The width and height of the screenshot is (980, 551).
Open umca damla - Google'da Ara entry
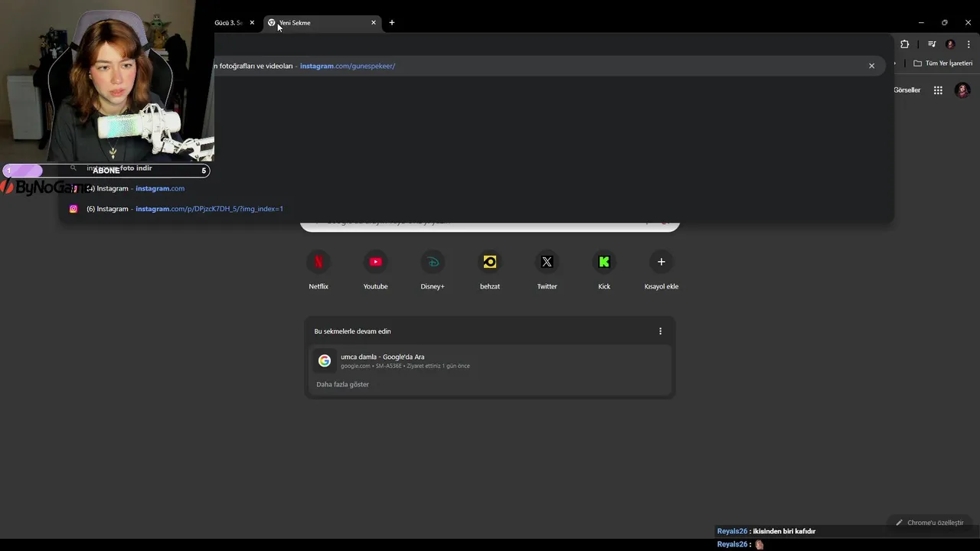coord(490,360)
